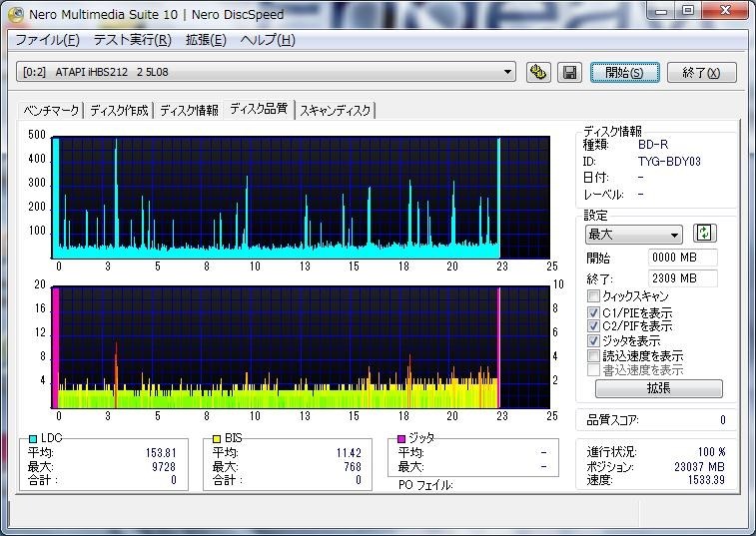Enable the クイックスキャン checkbox

(593, 295)
